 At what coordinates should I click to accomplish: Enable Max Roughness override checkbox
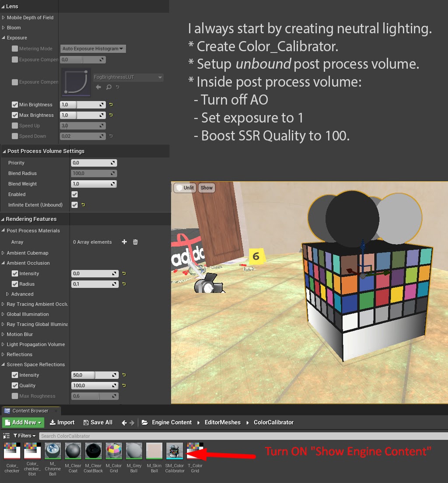pyautogui.click(x=15, y=396)
